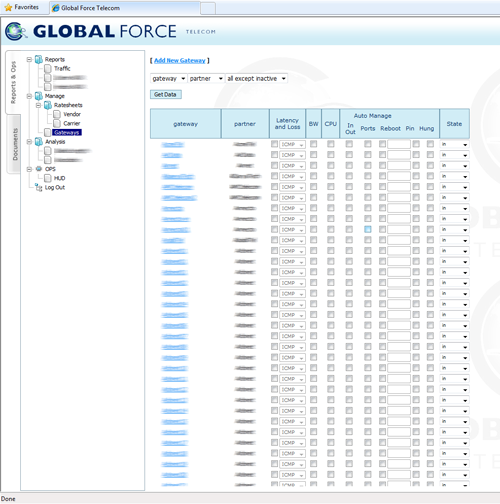Image resolution: width=500 pixels, height=504 pixels.
Task: Select the highlighted Gateways tree item
Action: click(x=67, y=133)
